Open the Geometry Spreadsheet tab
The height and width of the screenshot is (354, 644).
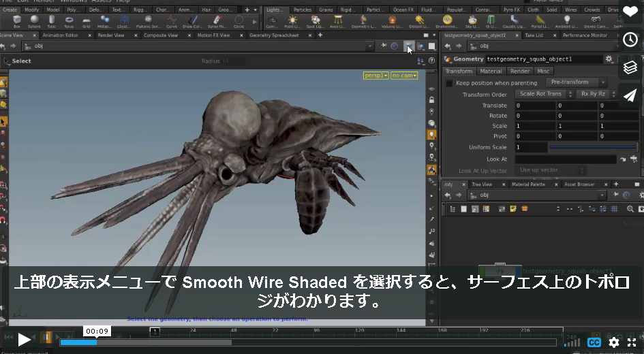[274, 35]
